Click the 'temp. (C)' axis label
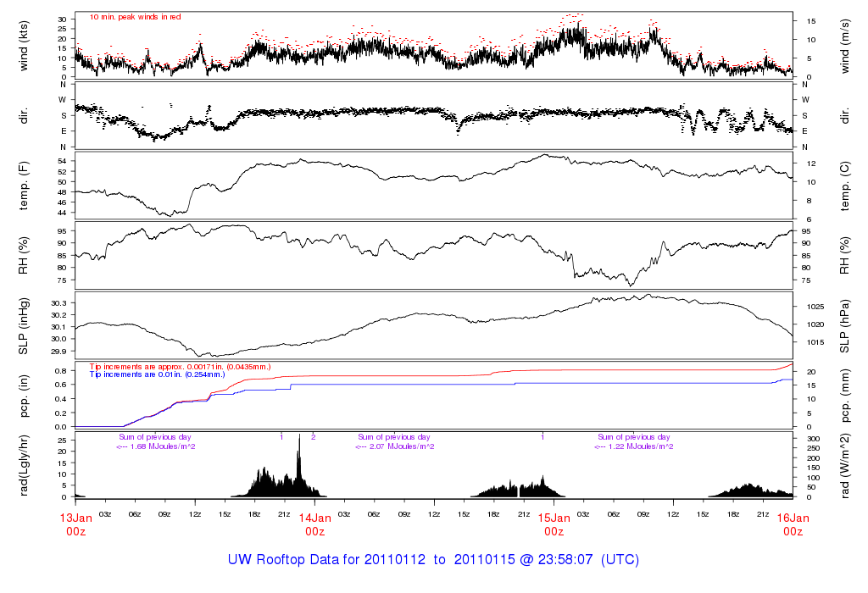 [x=844, y=186]
